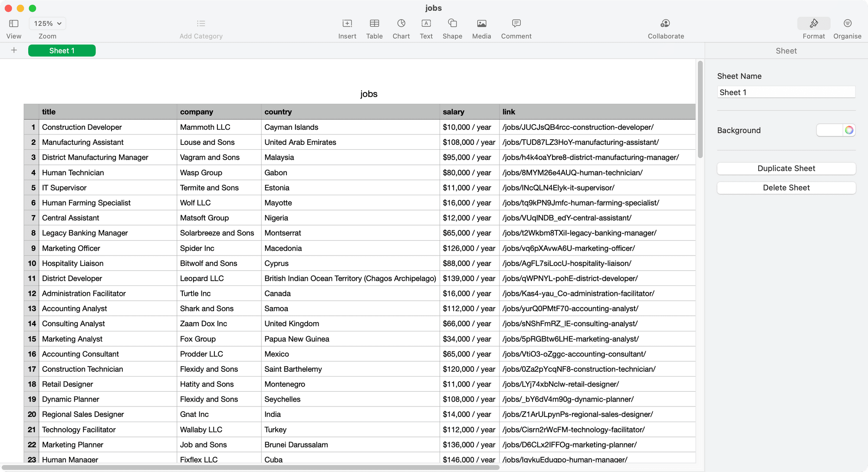Insert a Text box

tap(426, 23)
